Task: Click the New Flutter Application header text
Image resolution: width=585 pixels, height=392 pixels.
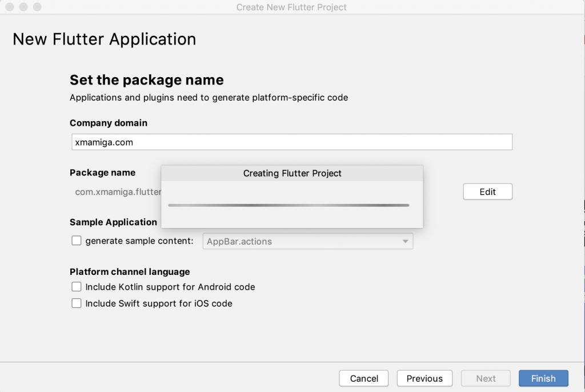Action: tap(104, 39)
